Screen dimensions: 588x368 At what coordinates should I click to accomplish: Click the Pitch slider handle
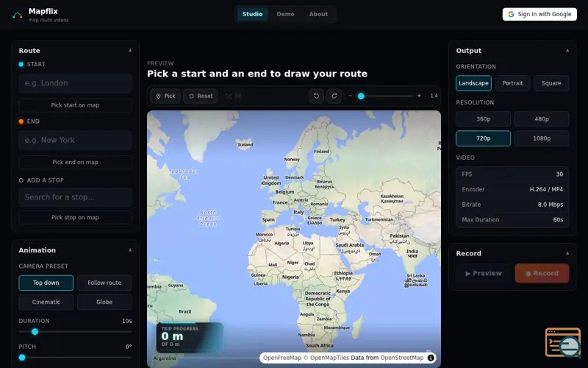(x=22, y=358)
